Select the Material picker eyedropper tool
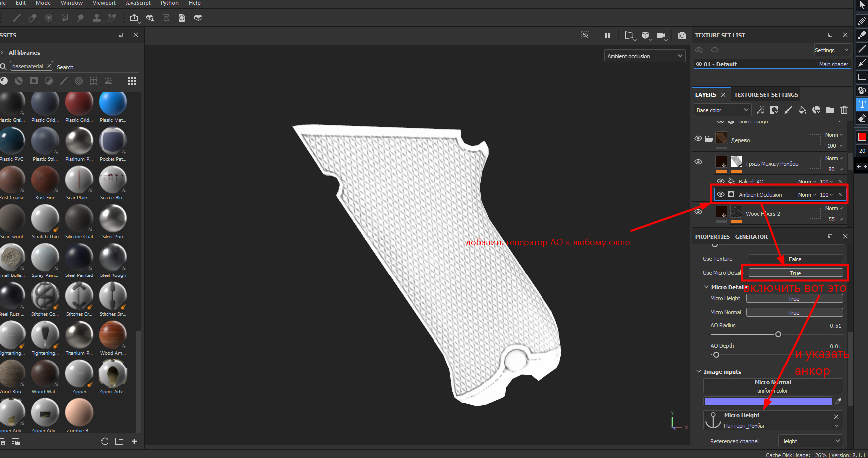The height and width of the screenshot is (458, 868). [112, 18]
